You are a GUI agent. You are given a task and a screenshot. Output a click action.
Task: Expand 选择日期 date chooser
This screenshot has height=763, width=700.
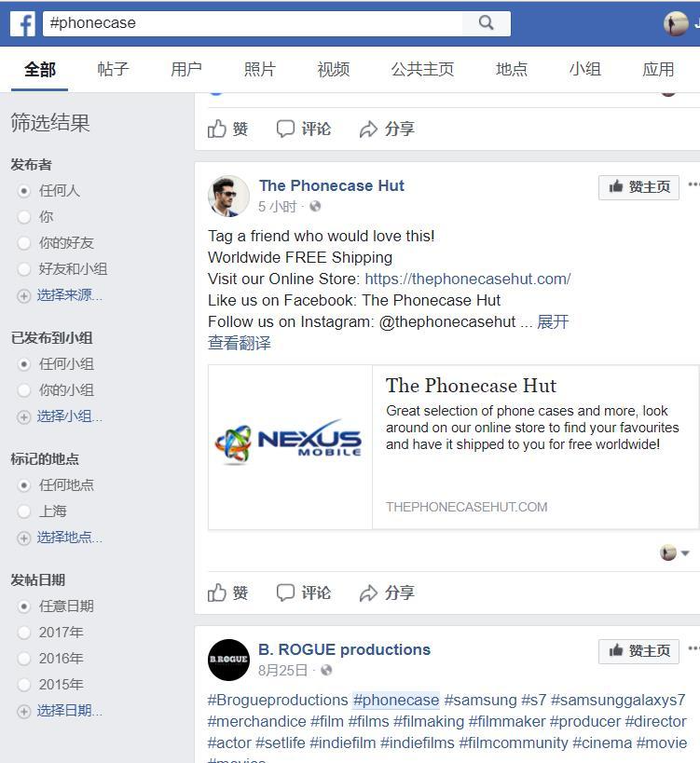(60, 711)
